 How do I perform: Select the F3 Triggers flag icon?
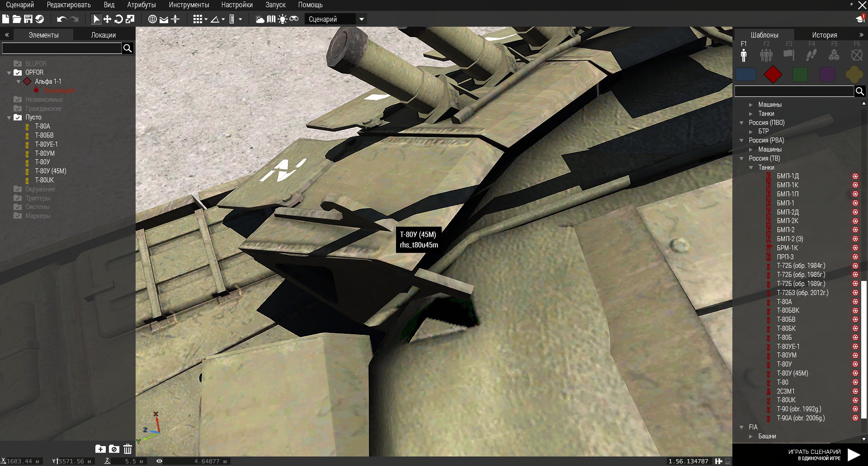789,55
